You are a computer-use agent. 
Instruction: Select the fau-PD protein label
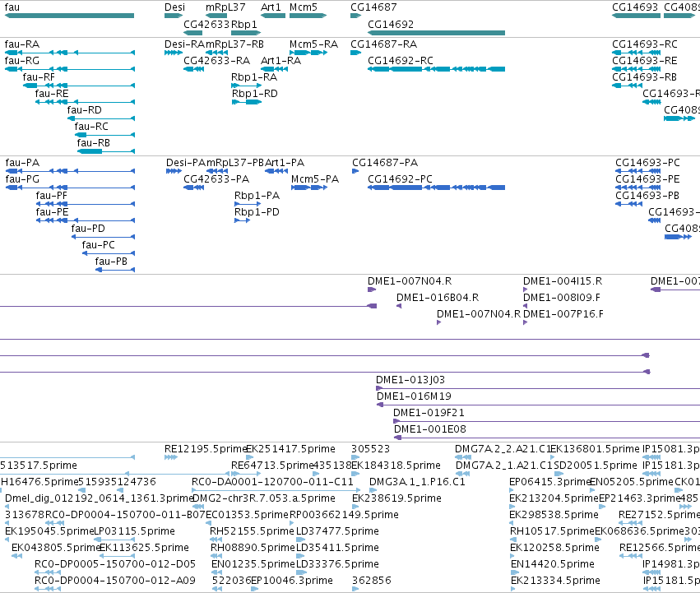[x=88, y=229]
